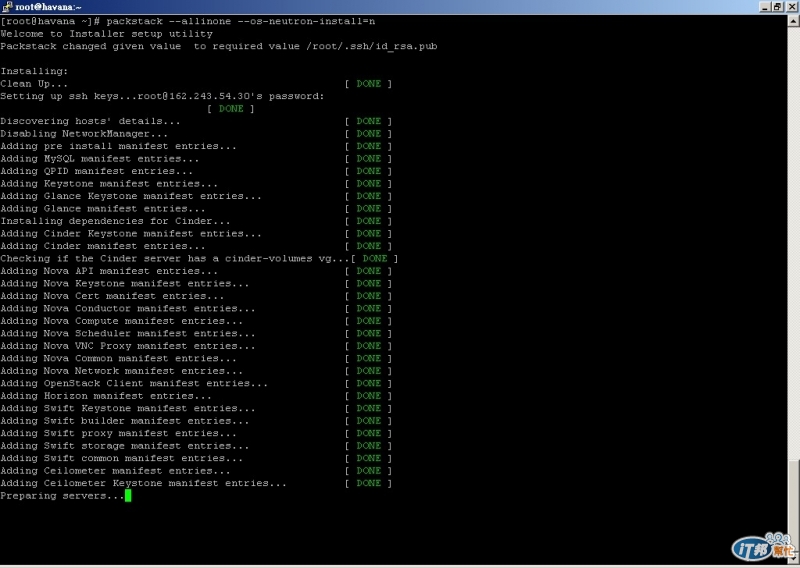Click 'Welcome to Installer setup utility' line
This screenshot has width=800, height=568.
[107, 34]
